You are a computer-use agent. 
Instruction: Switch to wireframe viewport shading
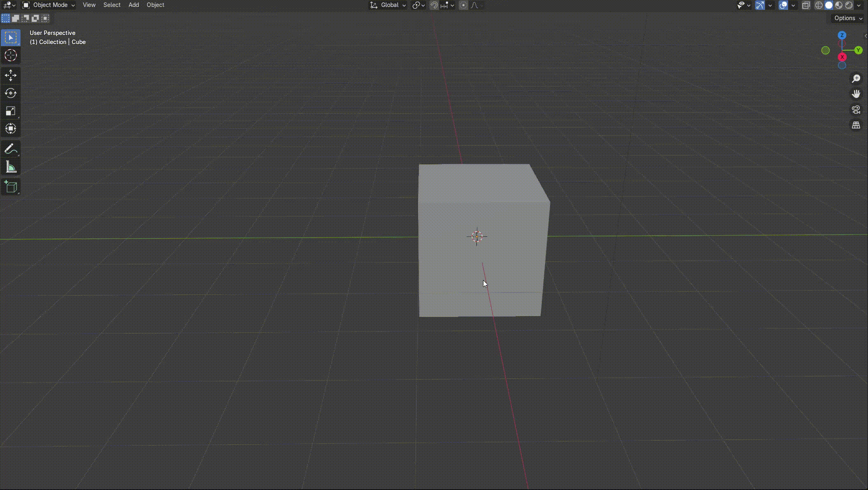click(819, 5)
